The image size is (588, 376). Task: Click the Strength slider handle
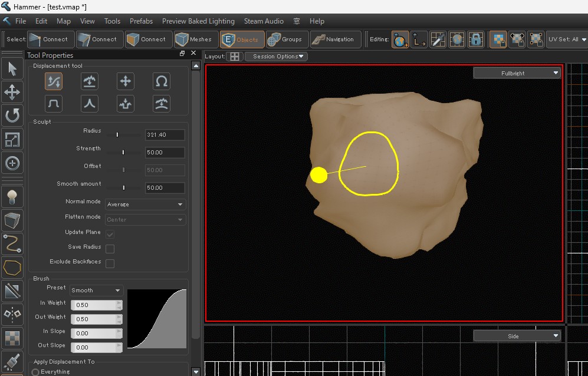coord(123,153)
